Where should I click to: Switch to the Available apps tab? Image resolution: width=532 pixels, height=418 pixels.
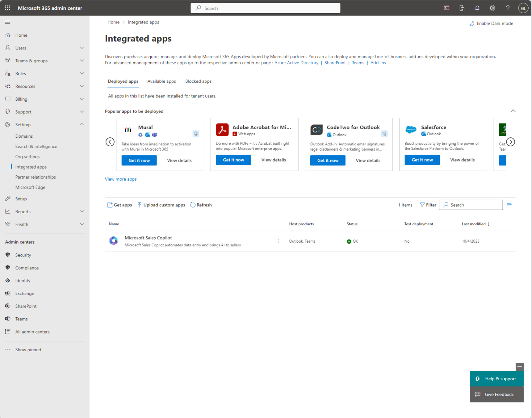pos(162,81)
